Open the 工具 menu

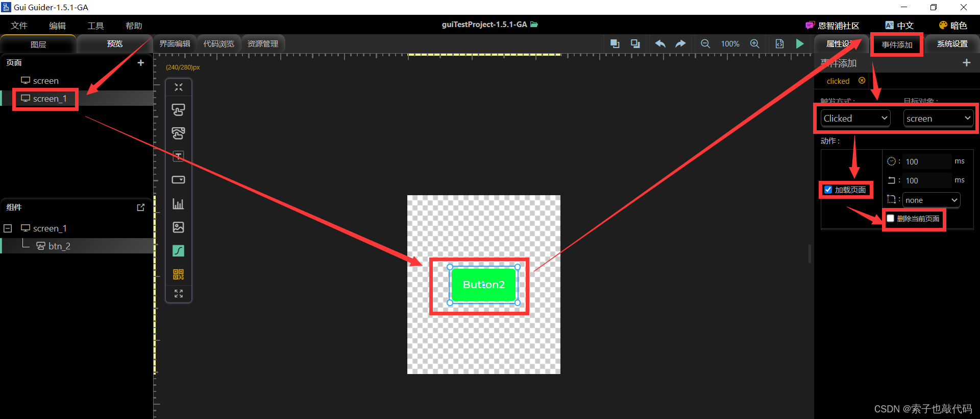(95, 26)
